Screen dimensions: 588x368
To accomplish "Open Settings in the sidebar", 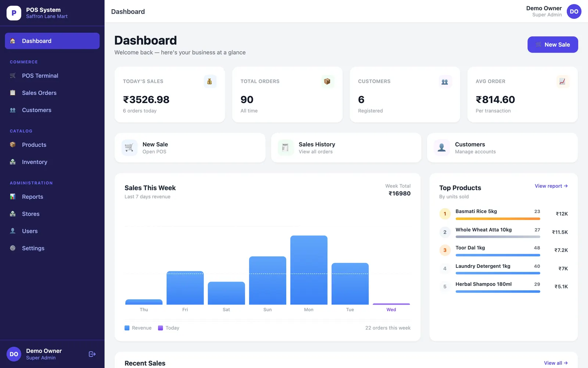I will (x=52, y=248).
